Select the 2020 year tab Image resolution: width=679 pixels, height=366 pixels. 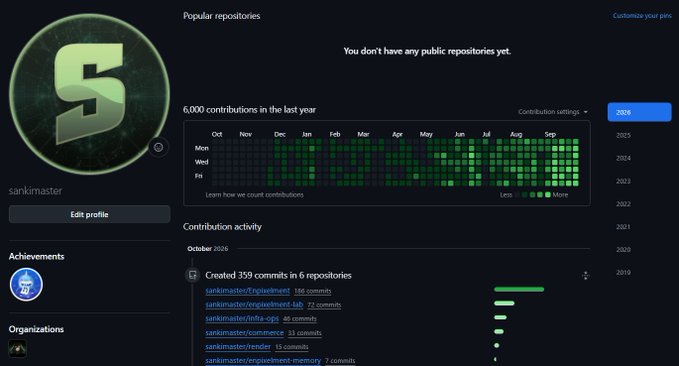(623, 249)
